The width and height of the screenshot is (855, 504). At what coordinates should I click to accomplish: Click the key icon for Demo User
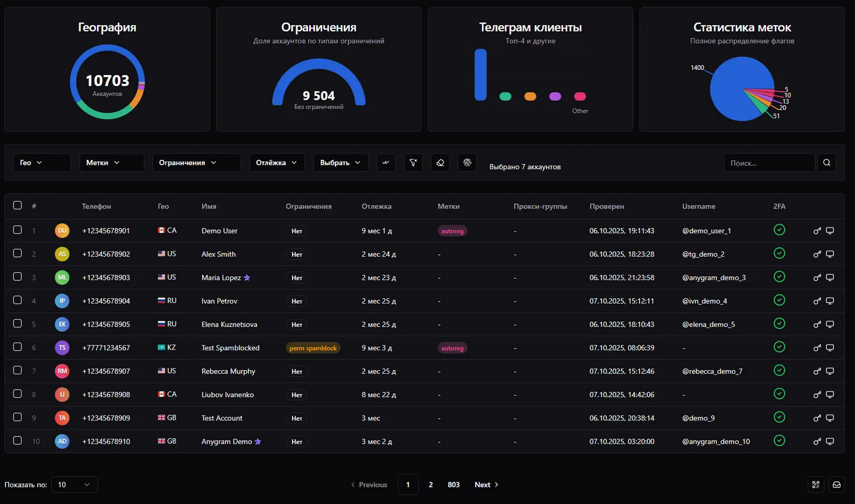817,231
